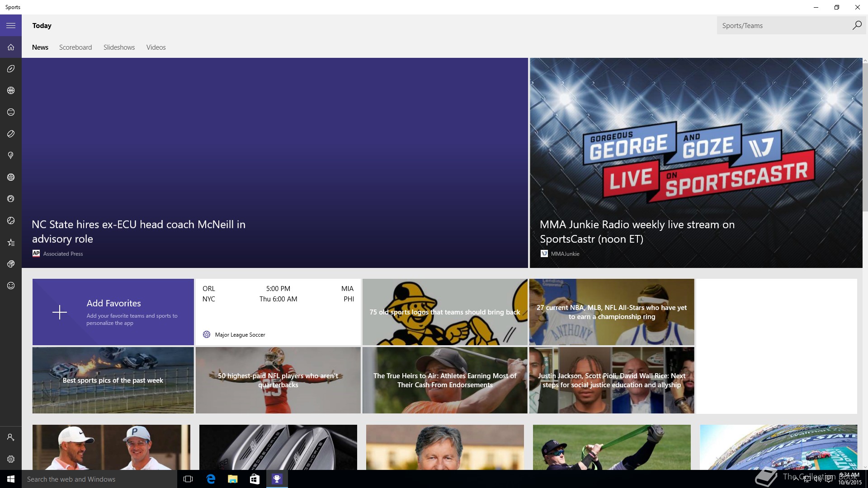Open File Explorer from the taskbar
Viewport: 868px width, 488px height.
[x=233, y=479]
